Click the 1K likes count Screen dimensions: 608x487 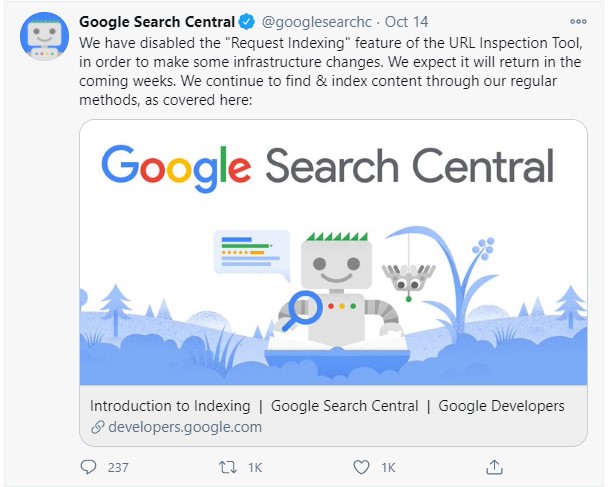pyautogui.click(x=388, y=468)
